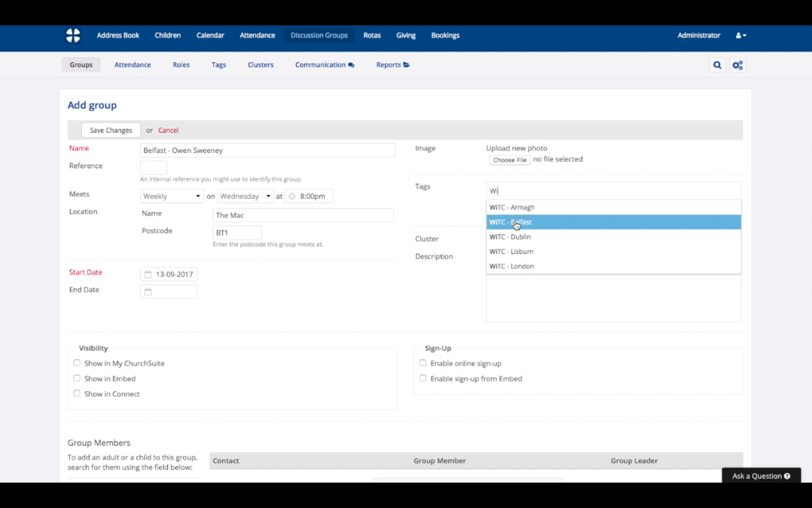Switch to the Groups tab

point(81,65)
